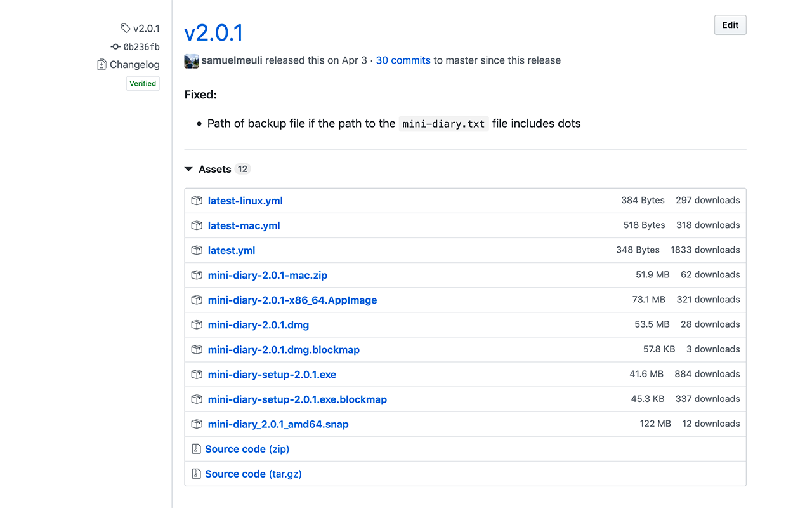Click the commit icon next to 0b236fb
The image size is (812, 508).
pyautogui.click(x=115, y=47)
